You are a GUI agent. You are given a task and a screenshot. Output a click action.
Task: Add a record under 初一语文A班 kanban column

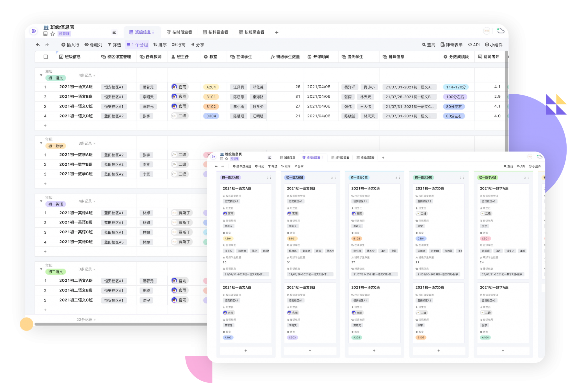click(x=246, y=350)
